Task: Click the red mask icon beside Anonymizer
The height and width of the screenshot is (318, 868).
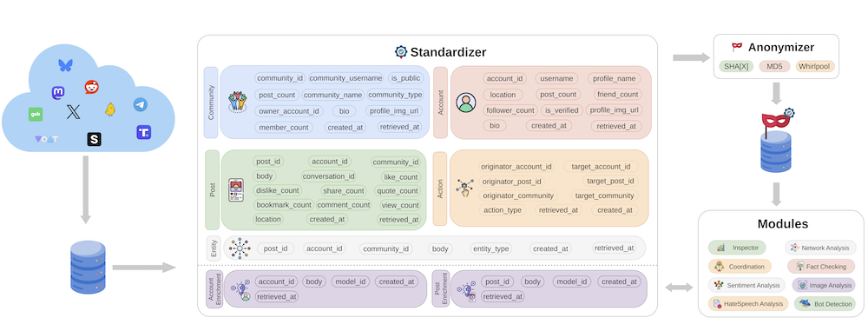Action: (737, 48)
